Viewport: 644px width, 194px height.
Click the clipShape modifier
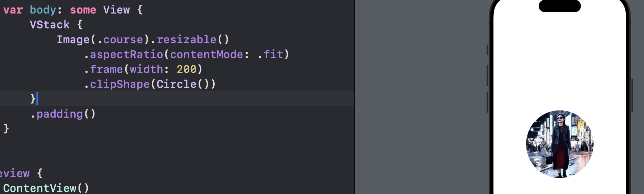pyautogui.click(x=120, y=84)
